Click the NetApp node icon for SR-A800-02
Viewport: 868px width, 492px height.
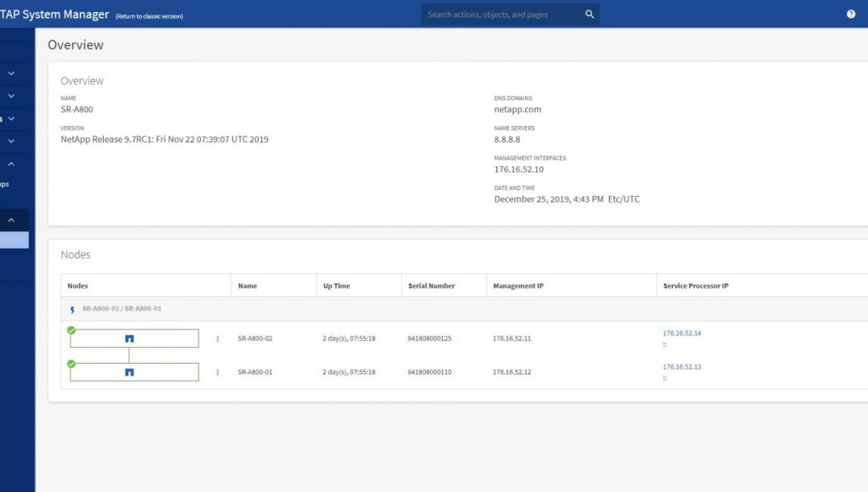(x=130, y=338)
